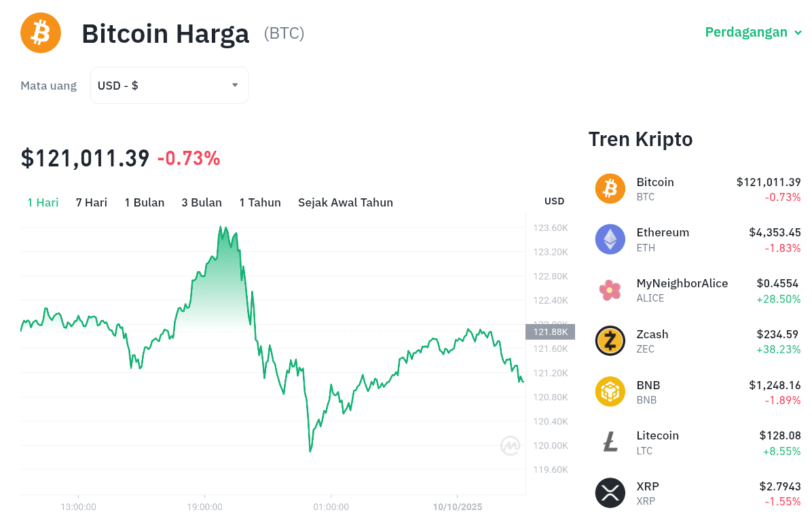Image resolution: width=812 pixels, height=521 pixels.
Task: Open the USD - $ currency selector
Action: coord(169,86)
